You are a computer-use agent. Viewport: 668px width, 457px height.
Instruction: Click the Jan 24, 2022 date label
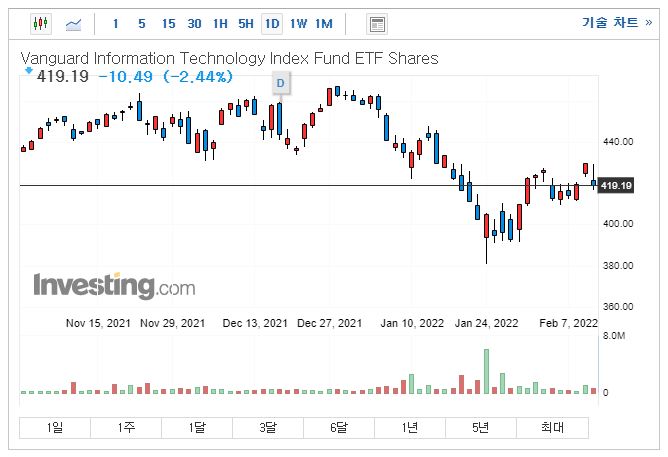tap(487, 323)
